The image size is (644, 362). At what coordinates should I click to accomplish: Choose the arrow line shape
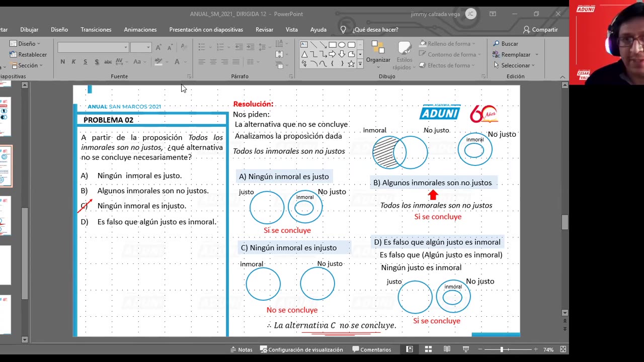pyautogui.click(x=323, y=45)
